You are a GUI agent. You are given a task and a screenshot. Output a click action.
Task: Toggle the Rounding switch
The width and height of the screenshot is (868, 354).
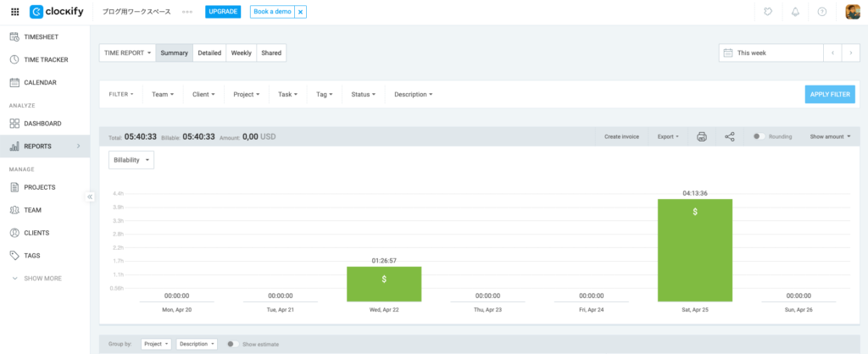[759, 136]
